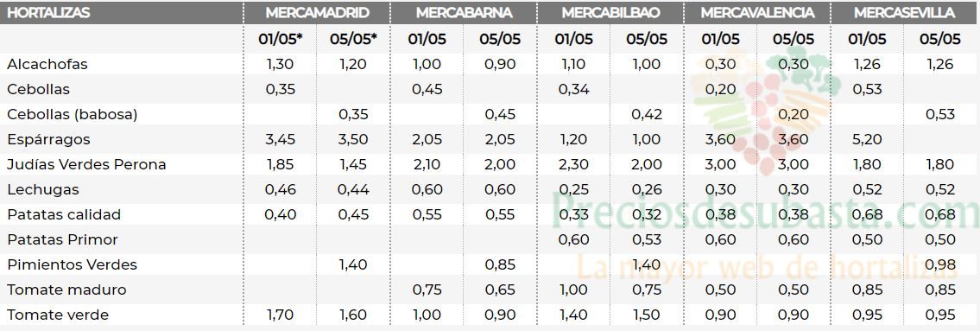Click the Alcachofas row label
This screenshot has height=331, width=980.
click(47, 65)
